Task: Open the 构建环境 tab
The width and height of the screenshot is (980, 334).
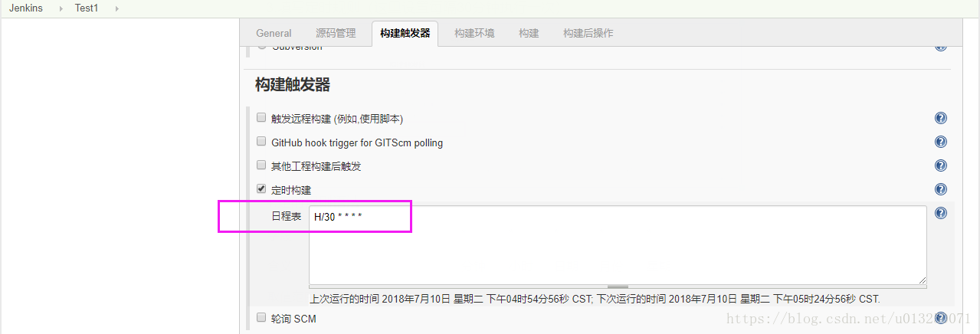Action: click(474, 33)
